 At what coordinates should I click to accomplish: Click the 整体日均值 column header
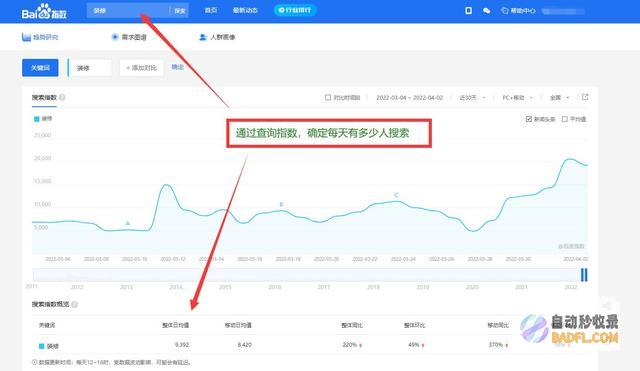[176, 325]
